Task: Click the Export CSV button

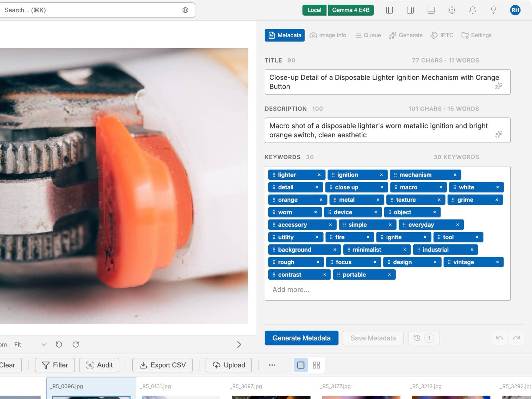Action: 163,365
